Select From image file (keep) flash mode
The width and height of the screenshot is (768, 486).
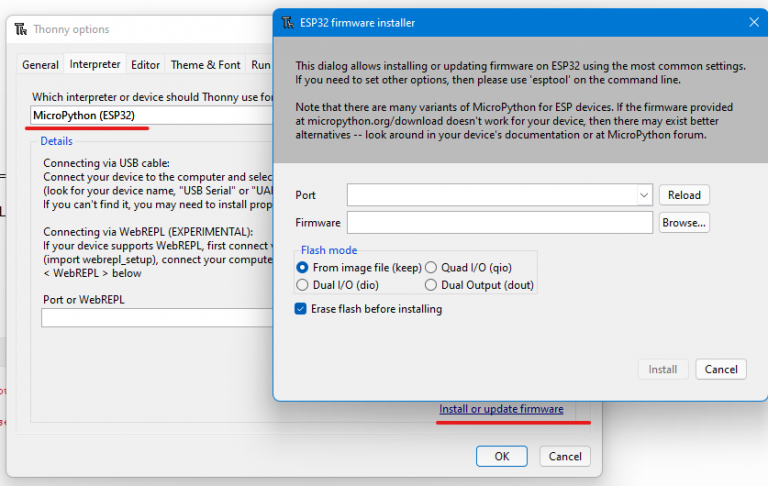tap(303, 268)
